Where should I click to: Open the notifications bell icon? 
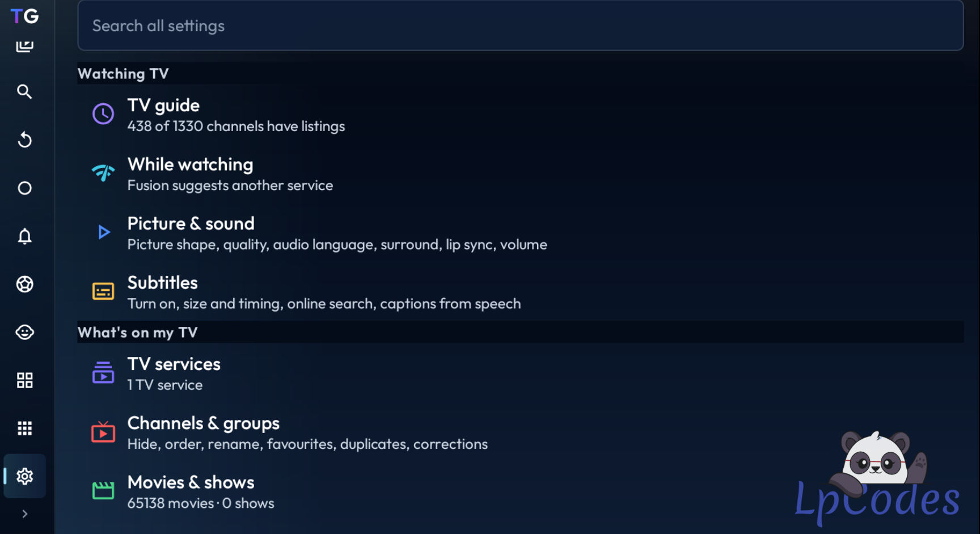click(24, 236)
